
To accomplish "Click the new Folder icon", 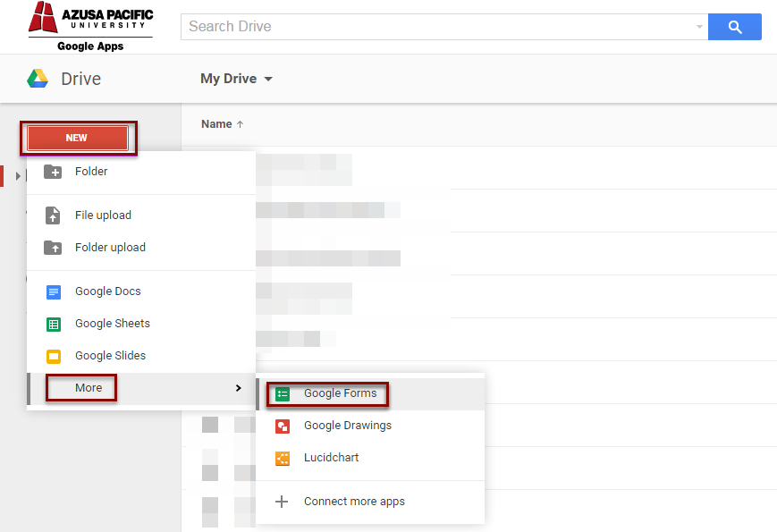I will click(x=53, y=172).
